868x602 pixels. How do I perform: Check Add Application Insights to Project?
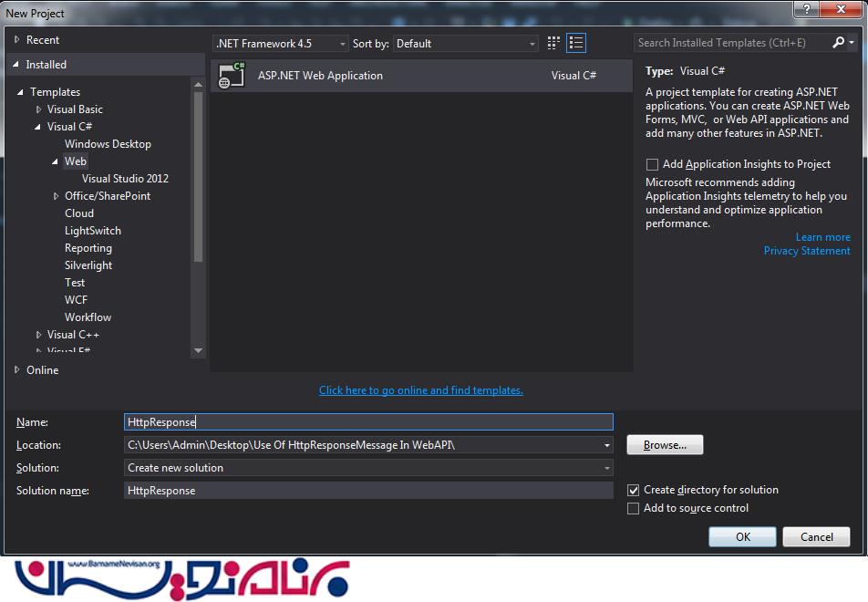coord(652,164)
